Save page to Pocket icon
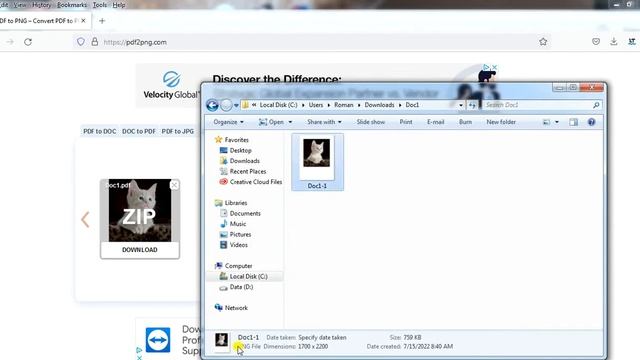This screenshot has width=640, height=360. (x=596, y=42)
